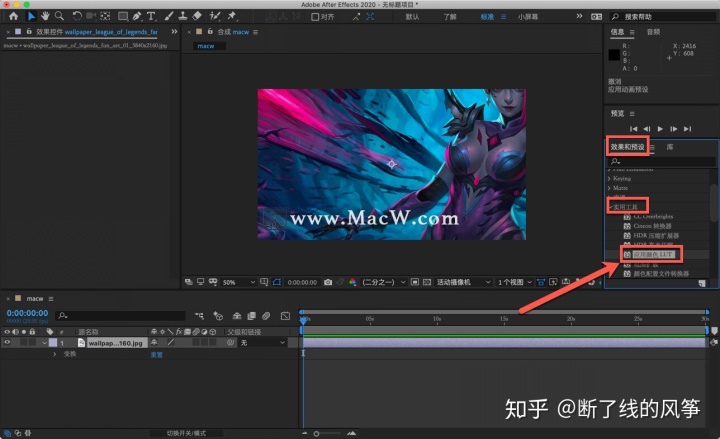Image resolution: width=720 pixels, height=439 pixels.
Task: Select the Eraser tool
Action: (197, 17)
